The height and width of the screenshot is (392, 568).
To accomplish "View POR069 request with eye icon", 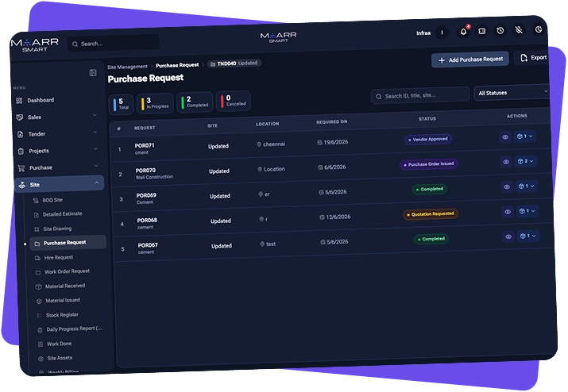I will click(507, 186).
